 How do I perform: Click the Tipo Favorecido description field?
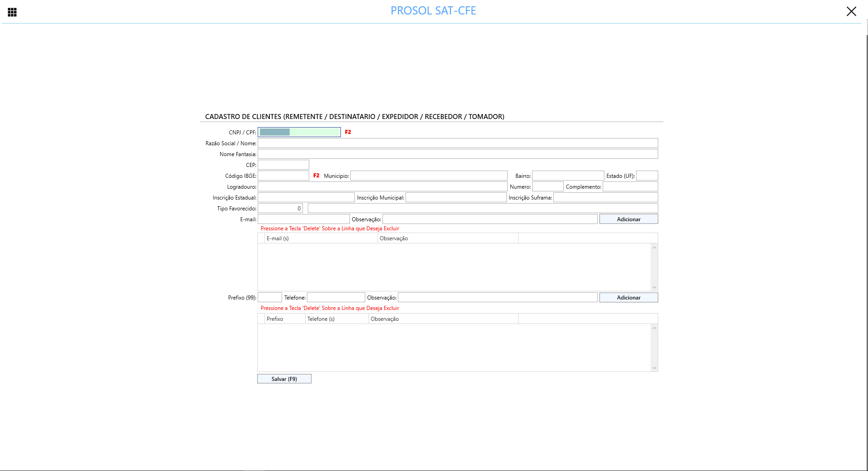click(x=483, y=208)
